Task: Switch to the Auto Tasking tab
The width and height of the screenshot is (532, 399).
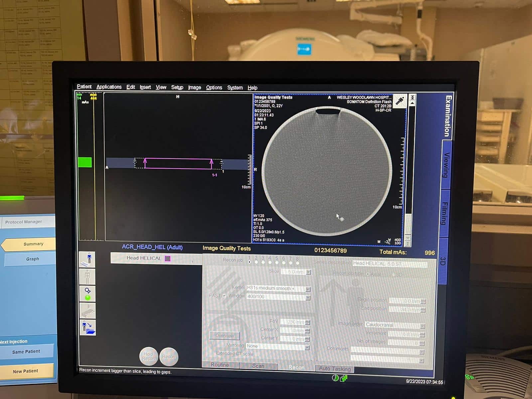Action: (334, 368)
